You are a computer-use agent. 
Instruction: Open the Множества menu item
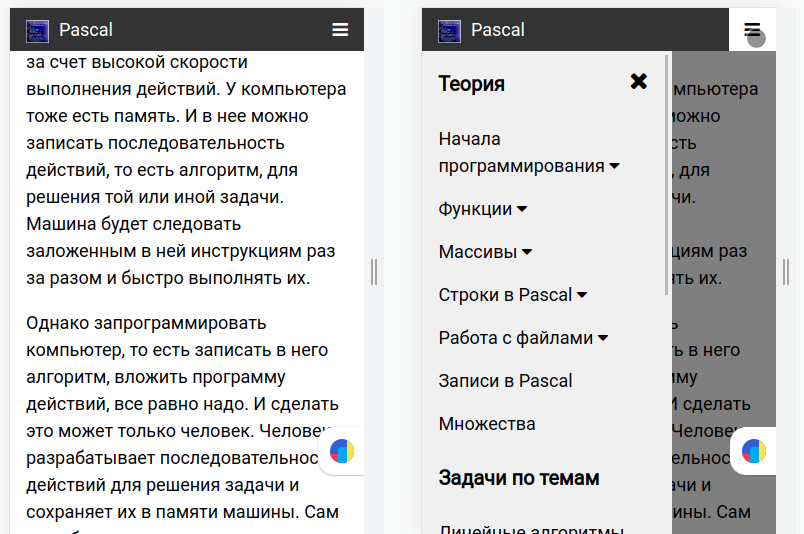pyautogui.click(x=487, y=424)
